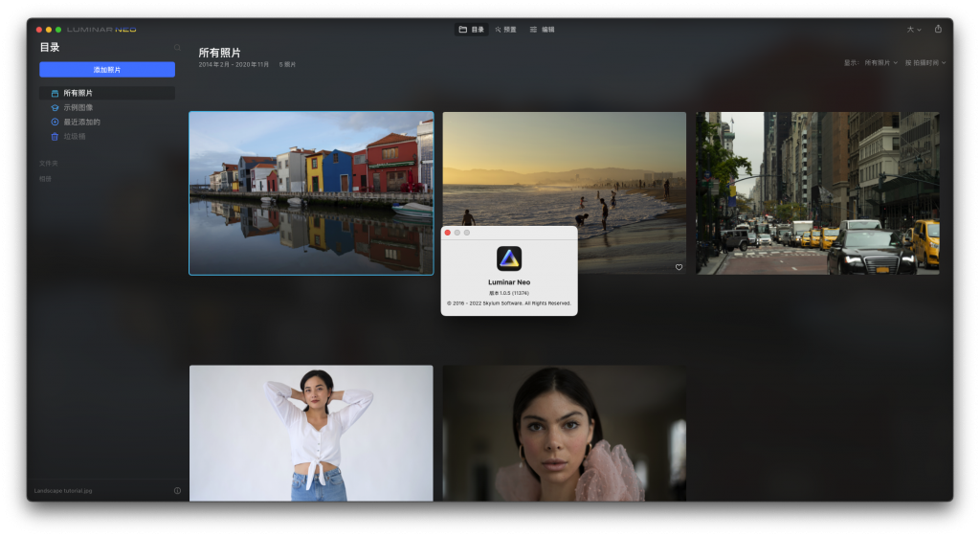This screenshot has width=980, height=537.
Task: Click the info icon at sidebar bottom
Action: (x=177, y=491)
